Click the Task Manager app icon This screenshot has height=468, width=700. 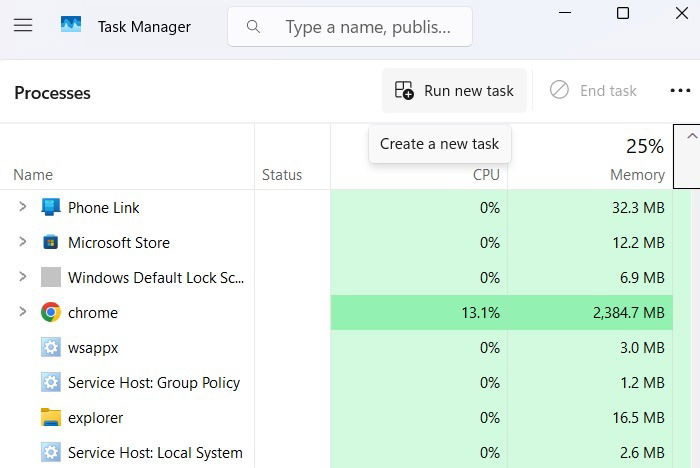[71, 26]
